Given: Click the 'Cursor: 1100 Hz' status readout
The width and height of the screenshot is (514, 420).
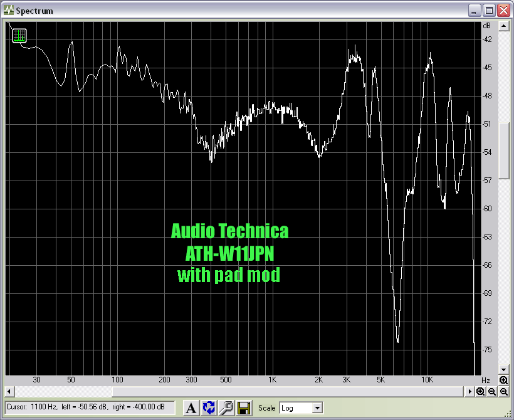Looking at the screenshot, I should click(90, 407).
